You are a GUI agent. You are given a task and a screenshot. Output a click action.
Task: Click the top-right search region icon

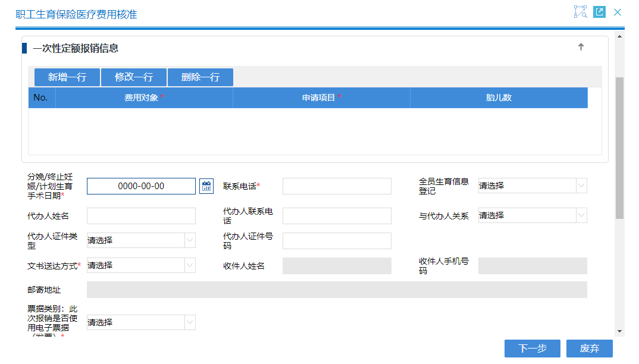tap(580, 12)
